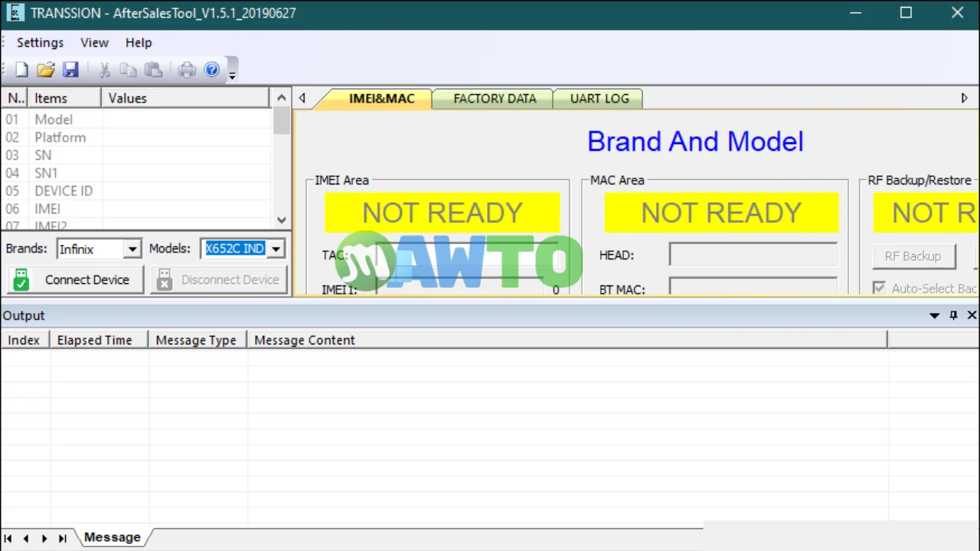Switch to the FACTORY DATA tab
The width and height of the screenshot is (980, 551).
pos(495,99)
